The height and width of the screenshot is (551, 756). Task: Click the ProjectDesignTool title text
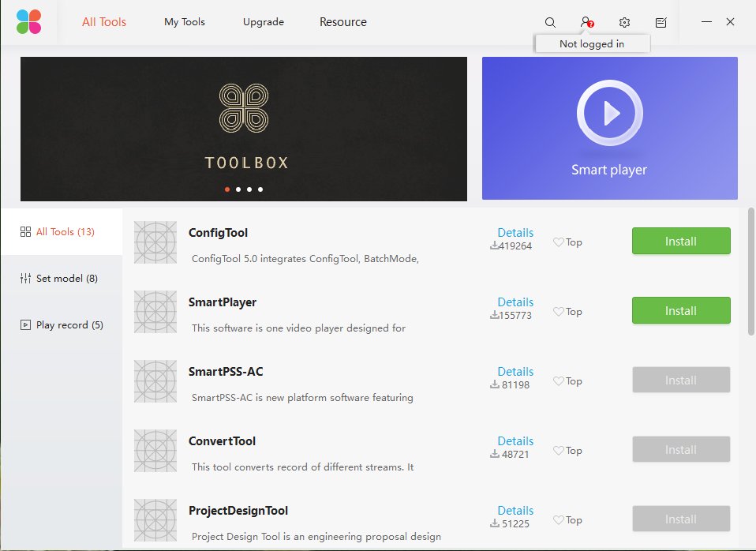point(238,511)
